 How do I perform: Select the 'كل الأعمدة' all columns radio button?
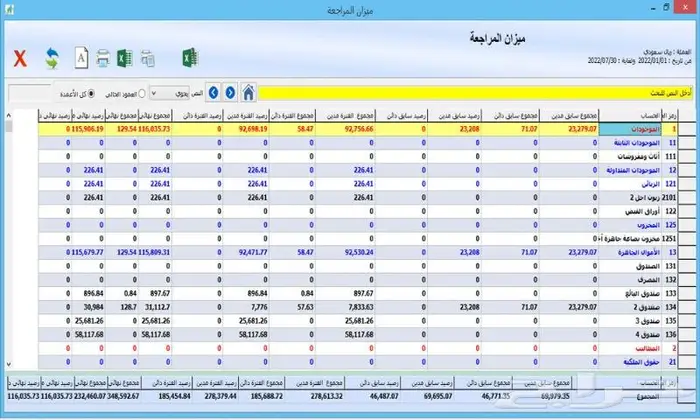click(x=91, y=94)
